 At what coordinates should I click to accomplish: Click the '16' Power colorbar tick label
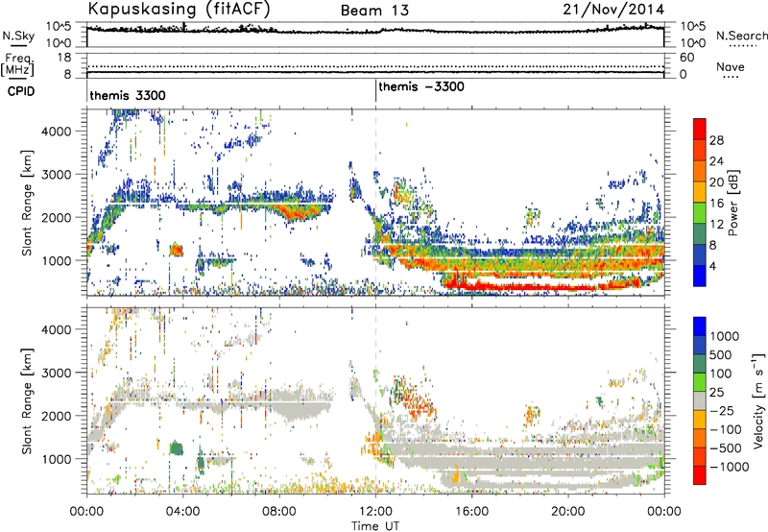tap(716, 204)
